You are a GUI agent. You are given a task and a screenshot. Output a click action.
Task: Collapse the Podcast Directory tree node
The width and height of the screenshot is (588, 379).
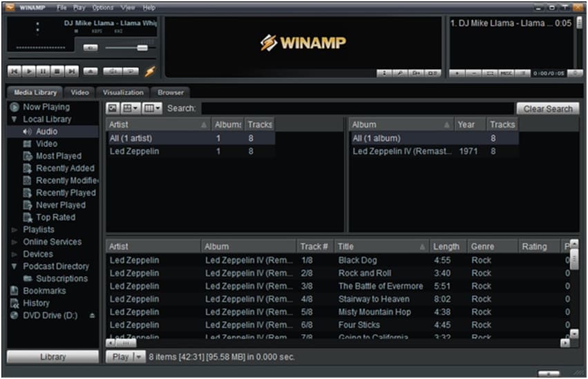pos(15,266)
